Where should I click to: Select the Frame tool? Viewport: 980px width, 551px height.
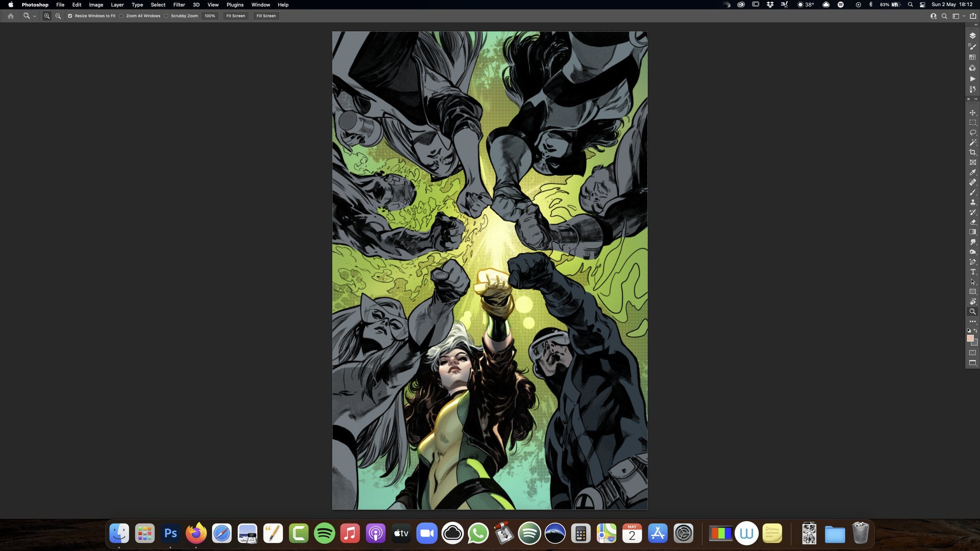(x=972, y=162)
